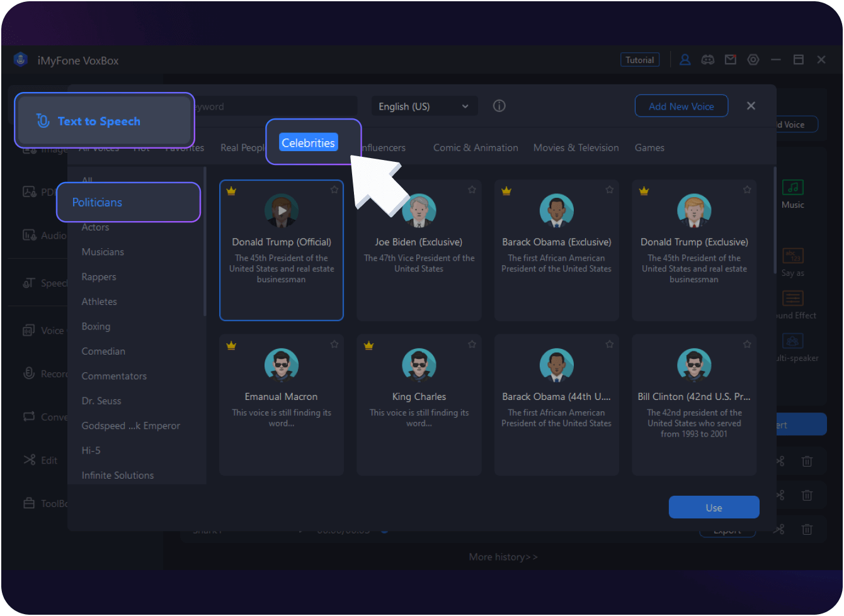Open the English (US) language dropdown
Viewport: 844px width, 616px height.
tap(424, 106)
